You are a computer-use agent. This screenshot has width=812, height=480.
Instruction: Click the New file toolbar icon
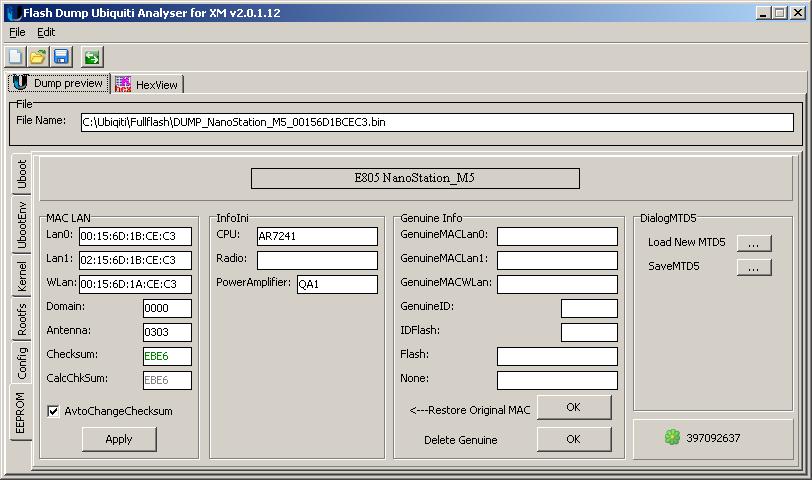(16, 56)
